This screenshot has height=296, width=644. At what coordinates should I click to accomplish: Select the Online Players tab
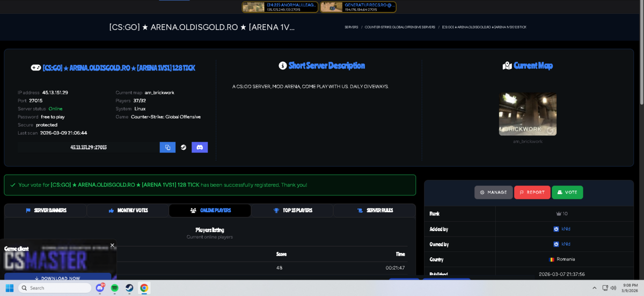(x=210, y=211)
